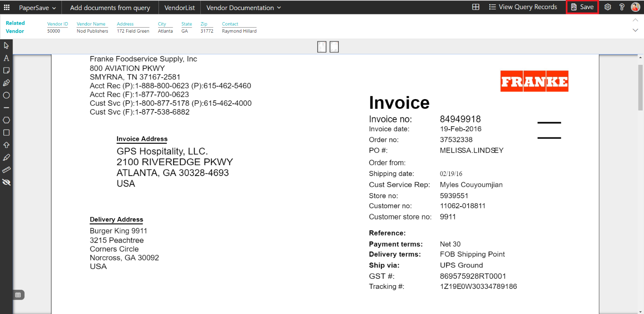The width and height of the screenshot is (644, 314).
Task: Select the pointer arrow tool
Action: 6,46
